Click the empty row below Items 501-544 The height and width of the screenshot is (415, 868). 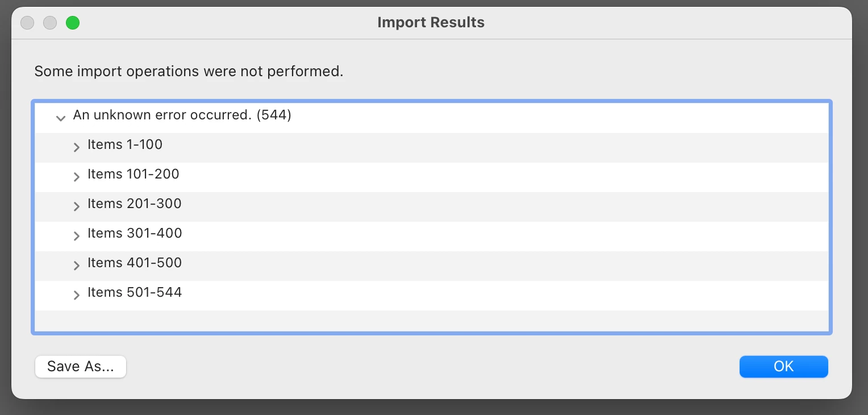pyautogui.click(x=432, y=319)
